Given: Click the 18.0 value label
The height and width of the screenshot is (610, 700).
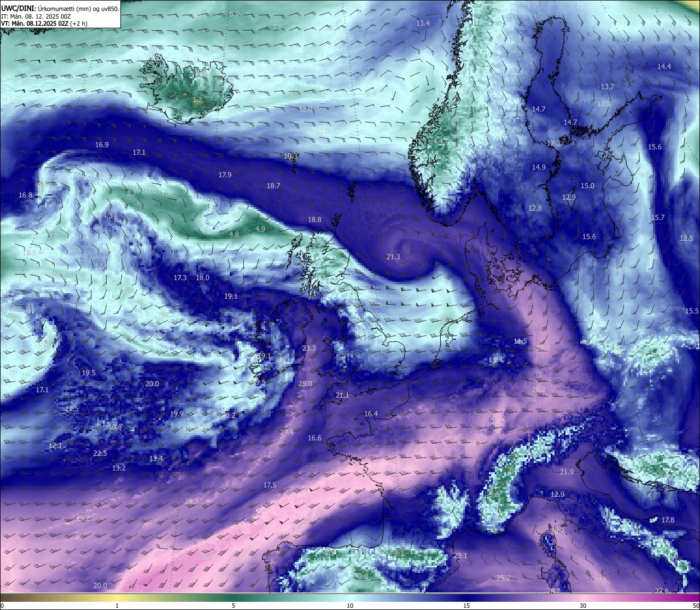Looking at the screenshot, I should (202, 277).
